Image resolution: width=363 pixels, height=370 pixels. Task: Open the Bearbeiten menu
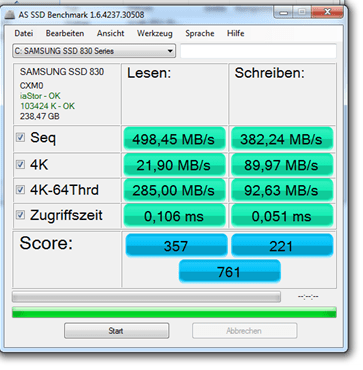[65, 33]
